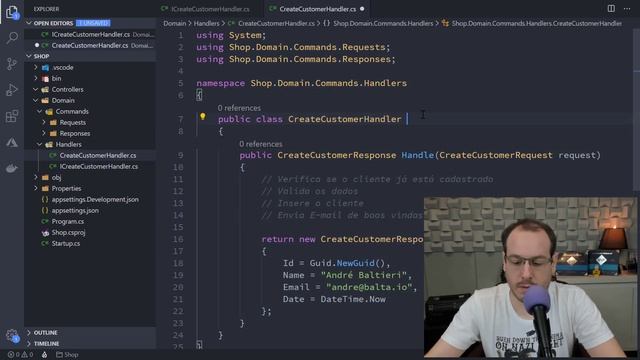Expand the bin folder
This screenshot has height=360, width=640.
pyautogui.click(x=56, y=78)
